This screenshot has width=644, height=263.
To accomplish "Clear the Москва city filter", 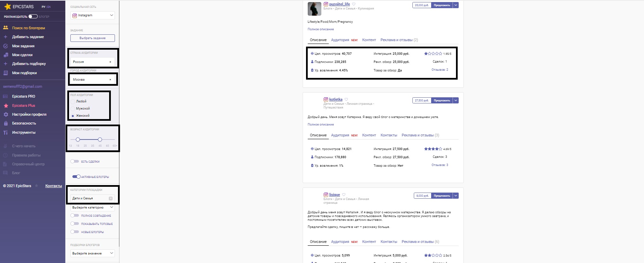I will click(x=110, y=80).
